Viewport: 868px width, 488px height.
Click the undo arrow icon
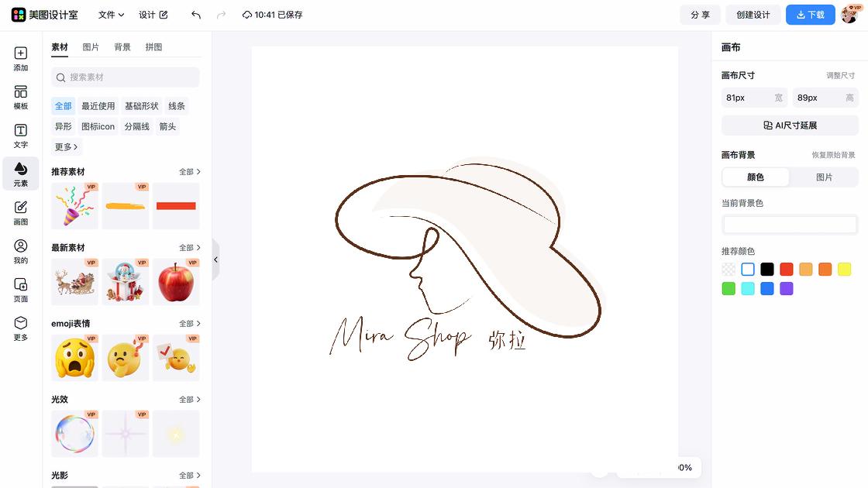click(x=195, y=15)
